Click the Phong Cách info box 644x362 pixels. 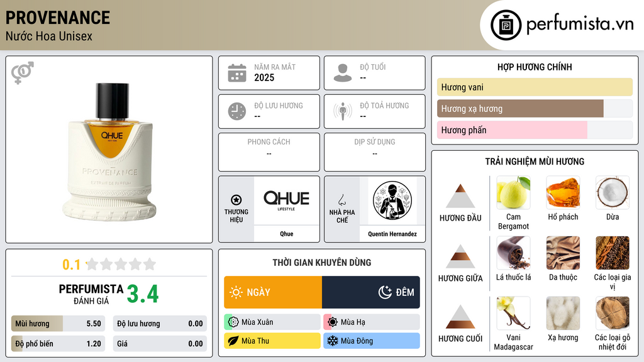[269, 152]
